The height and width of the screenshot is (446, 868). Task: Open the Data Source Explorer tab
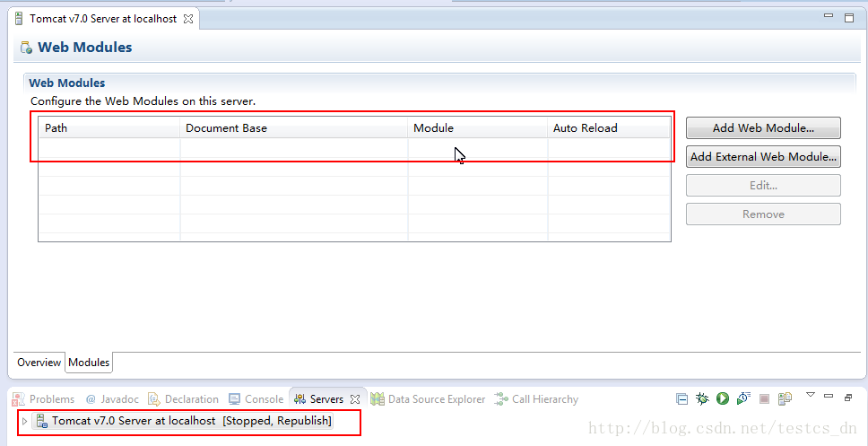click(x=428, y=399)
